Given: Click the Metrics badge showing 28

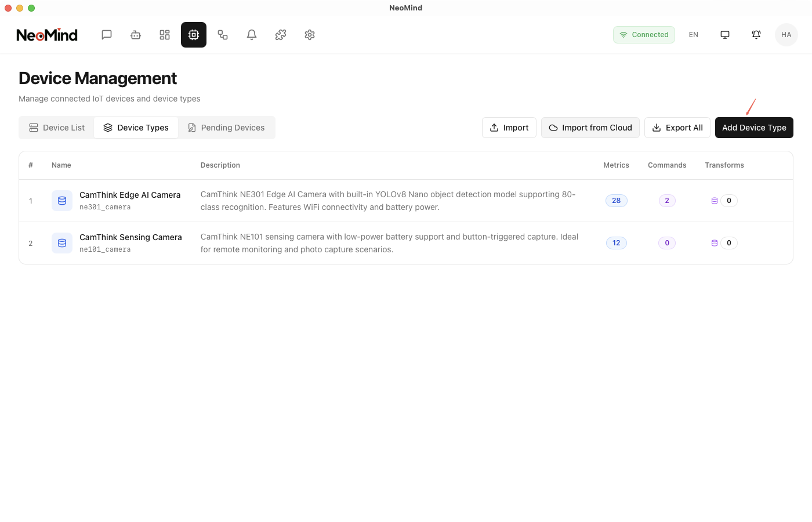Looking at the screenshot, I should click(x=616, y=200).
